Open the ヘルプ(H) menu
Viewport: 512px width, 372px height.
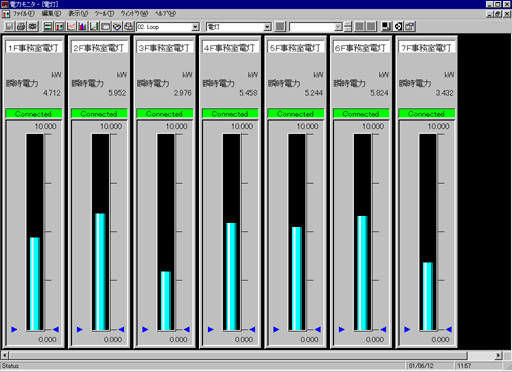coord(165,14)
